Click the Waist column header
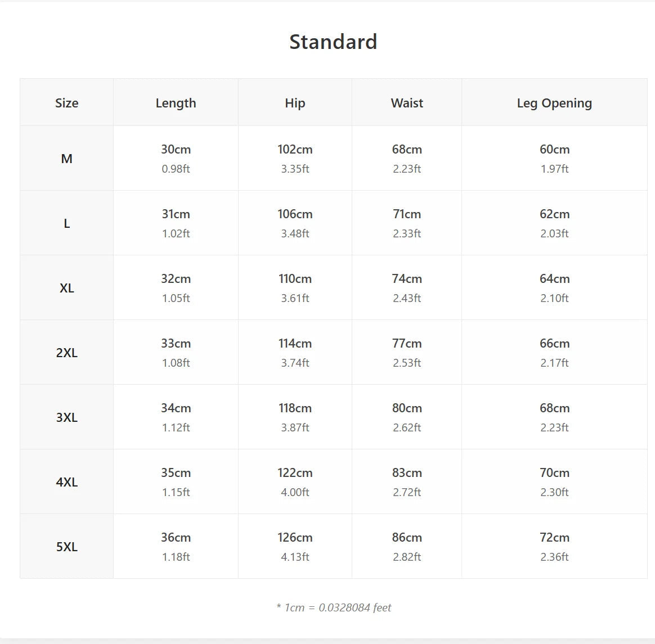655x644 pixels. (x=407, y=103)
